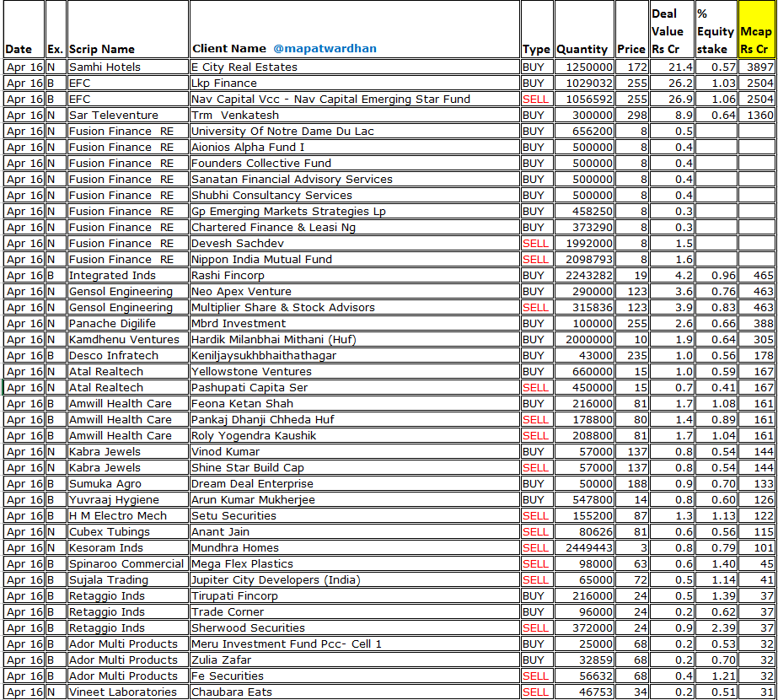Click the Founders Collective Fund cell
Viewport: 778px width, 700px height.
[355, 164]
